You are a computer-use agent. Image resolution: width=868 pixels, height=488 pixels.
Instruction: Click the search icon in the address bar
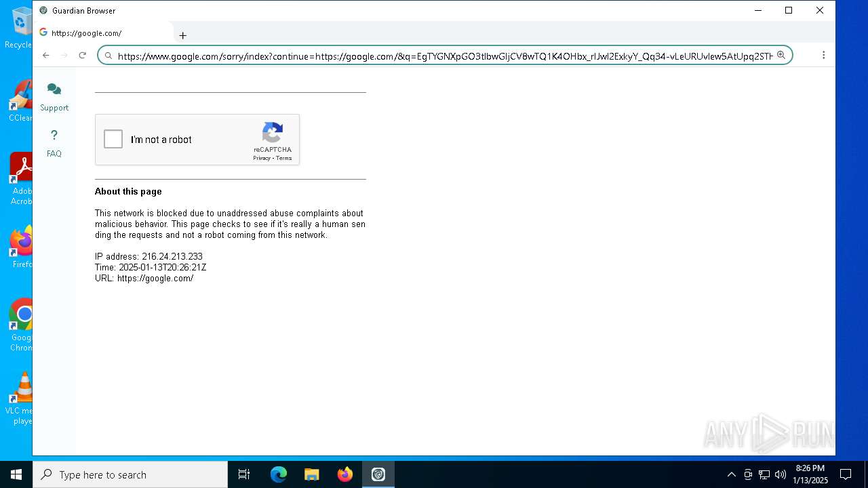pos(108,56)
